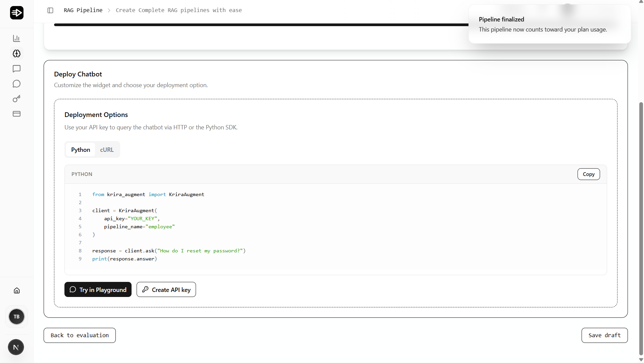Click the import KriraAugment code line
Viewport: 644px width, 363px height.
(x=148, y=194)
